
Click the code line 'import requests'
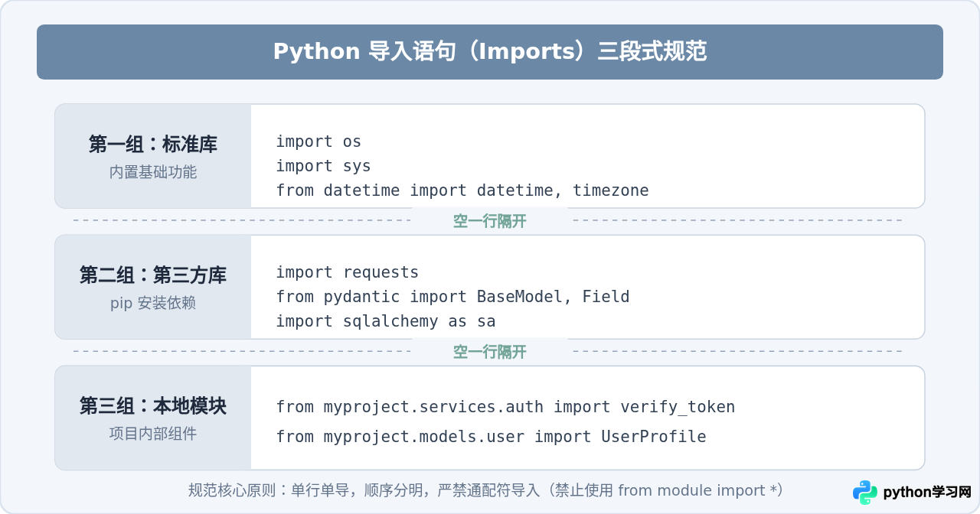348,272
